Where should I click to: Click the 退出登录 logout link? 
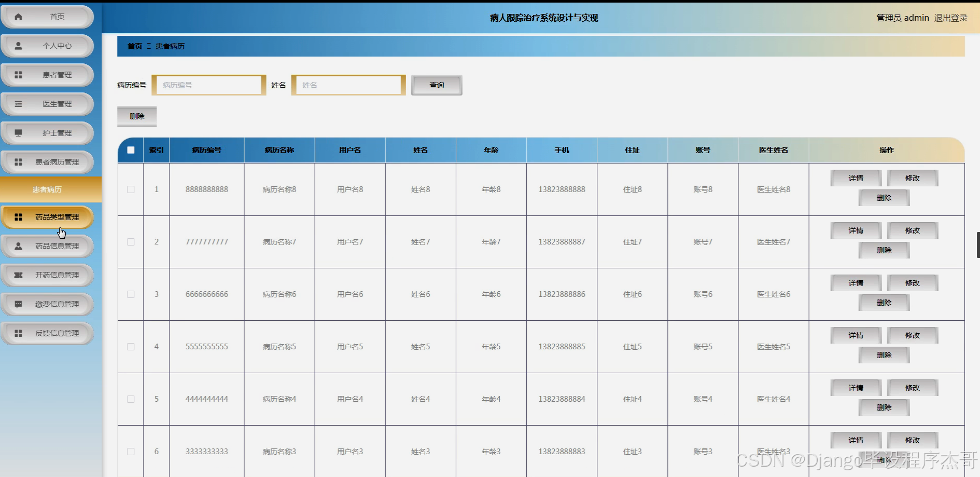click(x=951, y=18)
